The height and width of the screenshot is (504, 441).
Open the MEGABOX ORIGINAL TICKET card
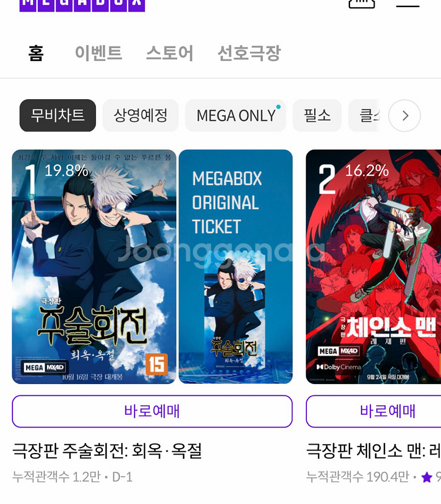point(236,267)
